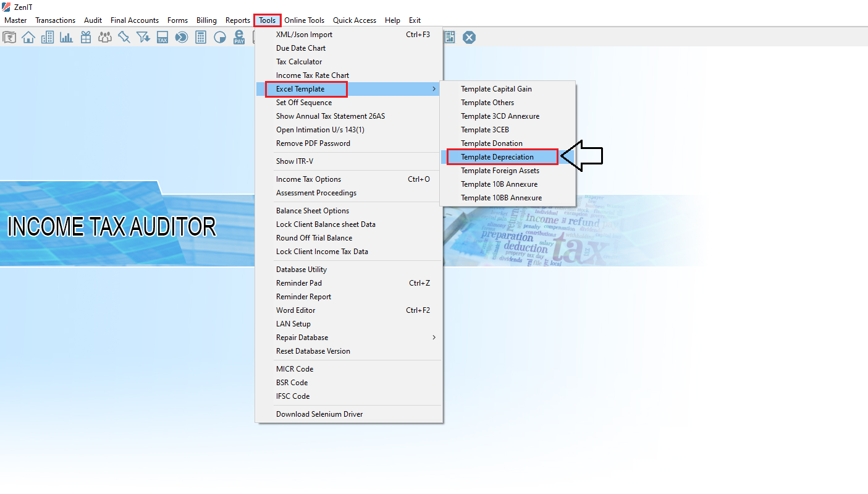Open the Reports menu

(238, 20)
